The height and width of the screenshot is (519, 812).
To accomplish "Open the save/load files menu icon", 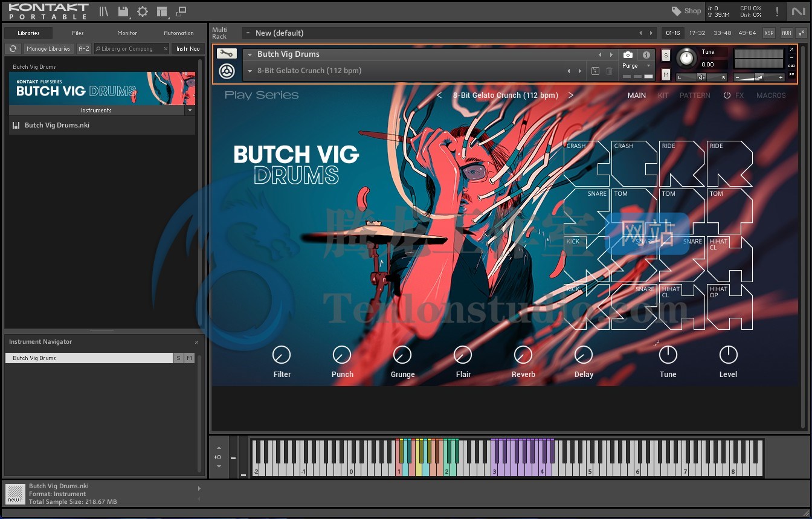I will click(123, 11).
